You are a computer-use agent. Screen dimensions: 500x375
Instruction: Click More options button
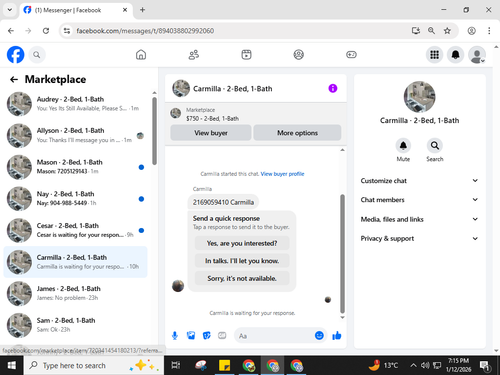tap(297, 133)
